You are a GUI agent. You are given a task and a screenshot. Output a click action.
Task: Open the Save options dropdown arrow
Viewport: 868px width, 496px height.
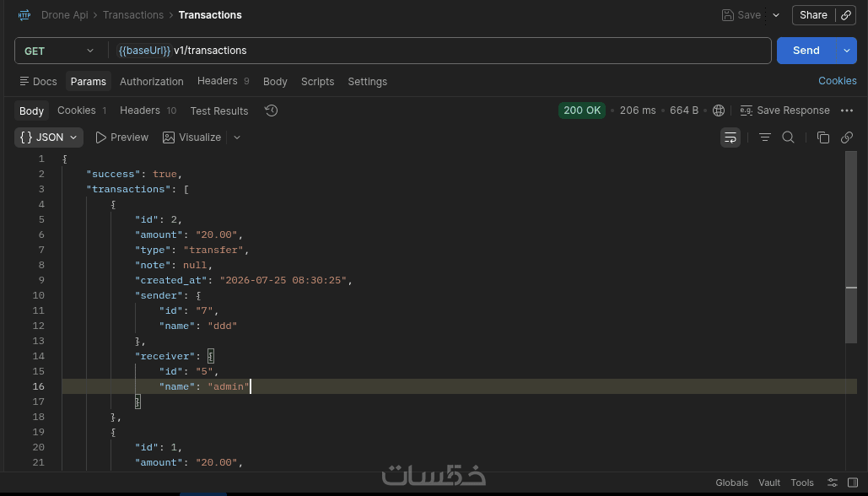[776, 15]
